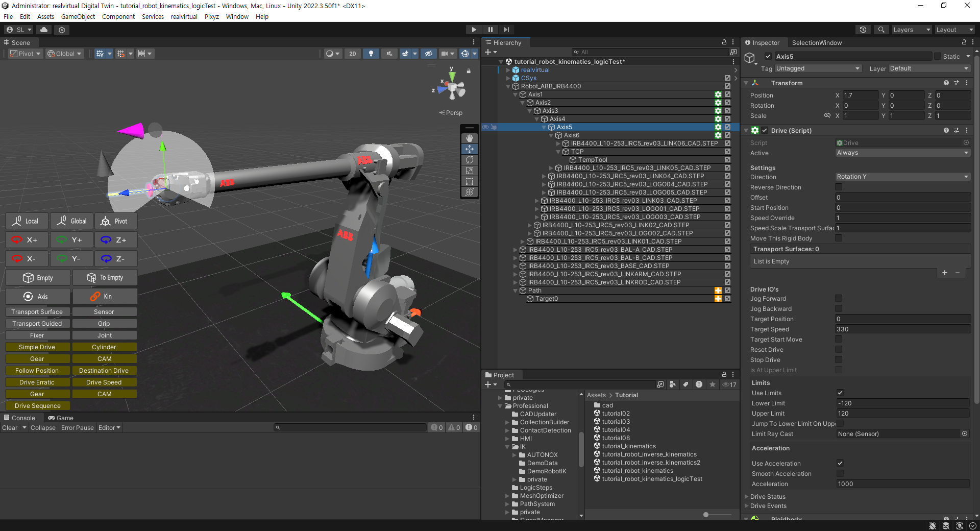Click the Kin button with link icon

pyautogui.click(x=105, y=297)
